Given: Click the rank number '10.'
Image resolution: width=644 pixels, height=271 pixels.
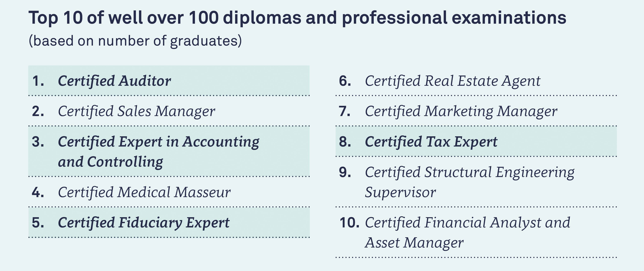Looking at the screenshot, I should 350,223.
